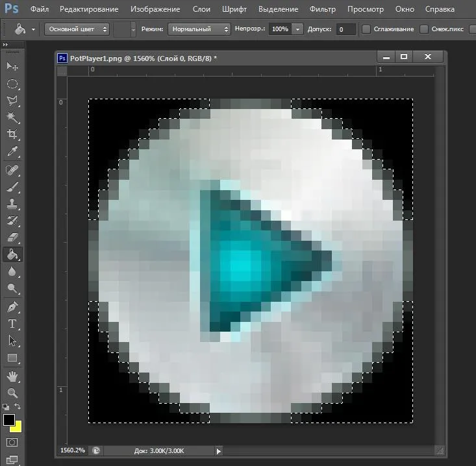Select the Pen tool
The height and width of the screenshot is (466, 476).
tap(12, 307)
